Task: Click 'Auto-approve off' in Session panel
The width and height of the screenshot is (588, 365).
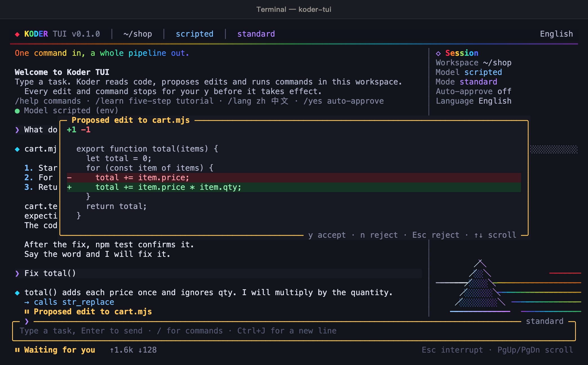Action: (474, 92)
